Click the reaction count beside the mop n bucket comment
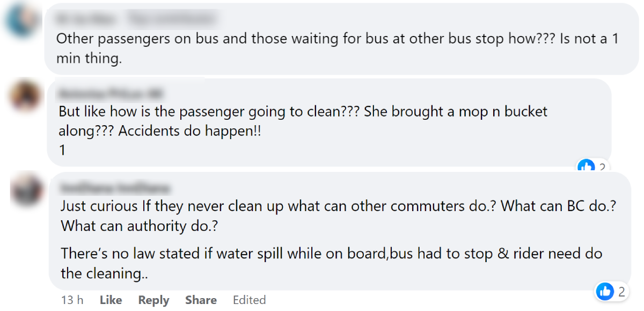The height and width of the screenshot is (311, 644). click(x=602, y=168)
